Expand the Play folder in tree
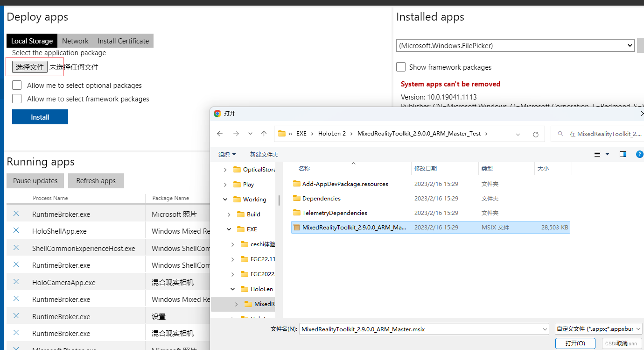Viewport: 644px width, 350px height. [225, 184]
